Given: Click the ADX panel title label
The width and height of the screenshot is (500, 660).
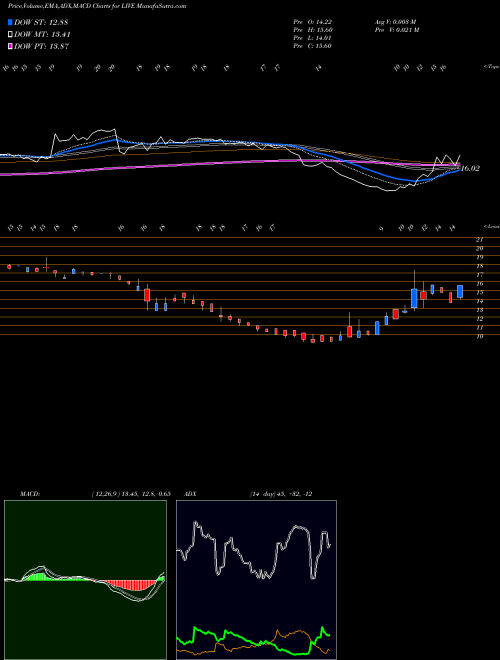Looking at the screenshot, I should [191, 494].
